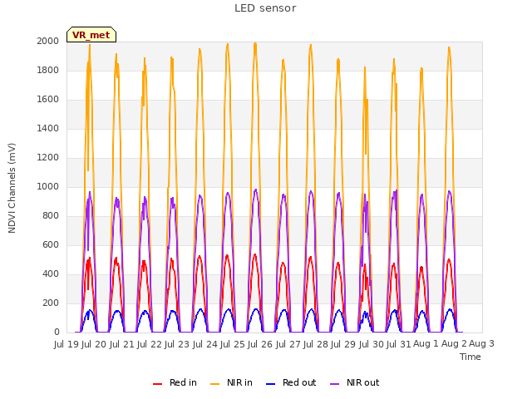Click the VR_met annotation label
This screenshot has width=532, height=399.
tap(91, 35)
